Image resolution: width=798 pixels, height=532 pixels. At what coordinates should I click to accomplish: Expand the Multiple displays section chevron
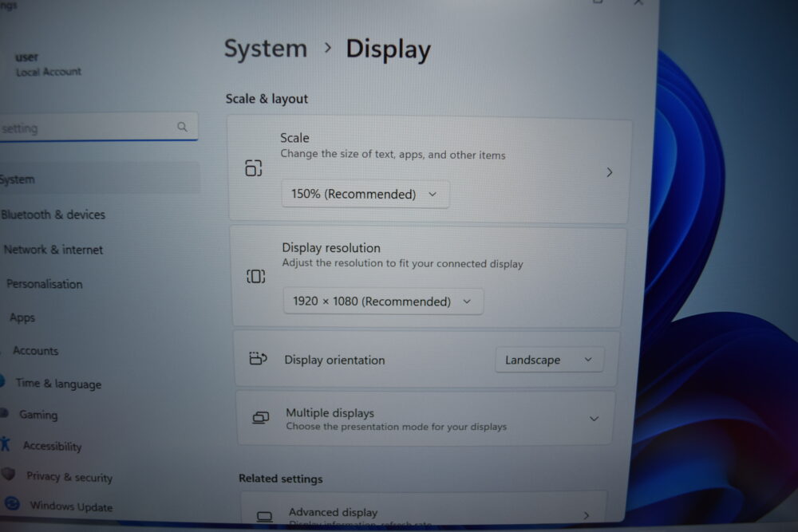pos(594,419)
